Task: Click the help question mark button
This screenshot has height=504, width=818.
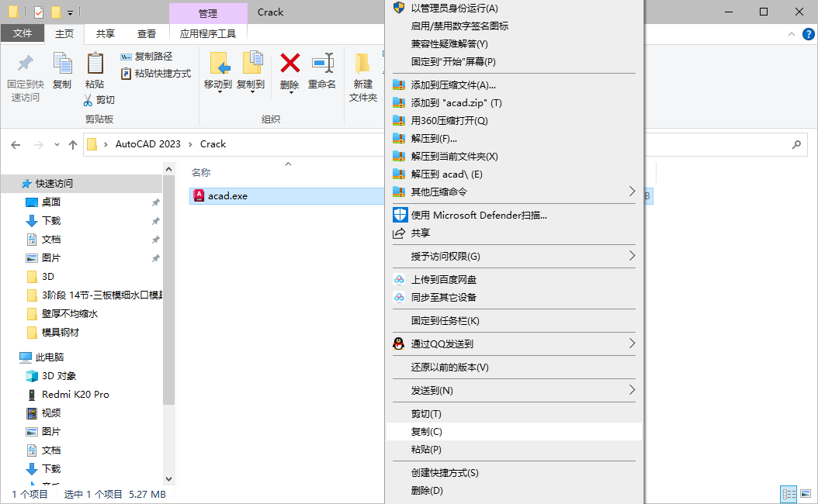Action: click(808, 33)
